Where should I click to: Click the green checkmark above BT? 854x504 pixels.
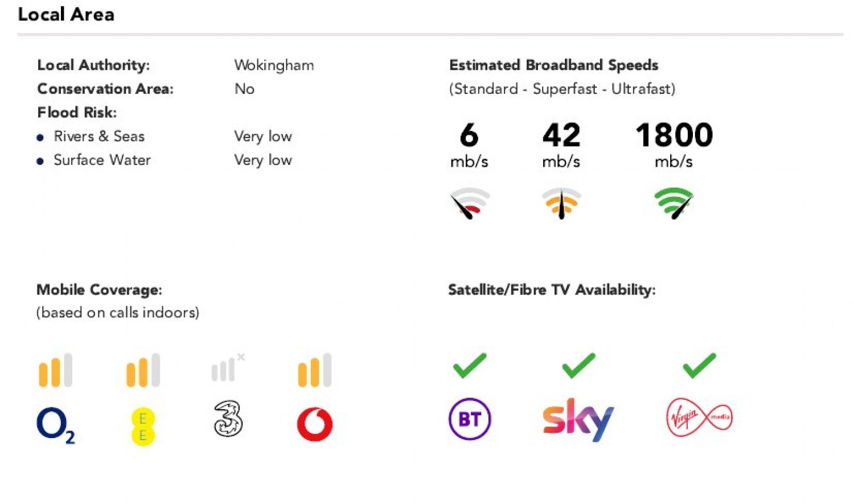tap(470, 366)
